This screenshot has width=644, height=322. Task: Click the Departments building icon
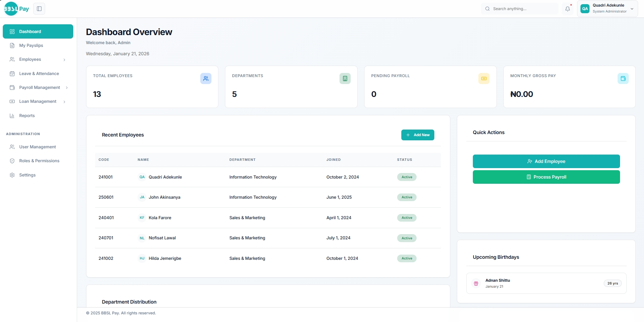tap(345, 79)
